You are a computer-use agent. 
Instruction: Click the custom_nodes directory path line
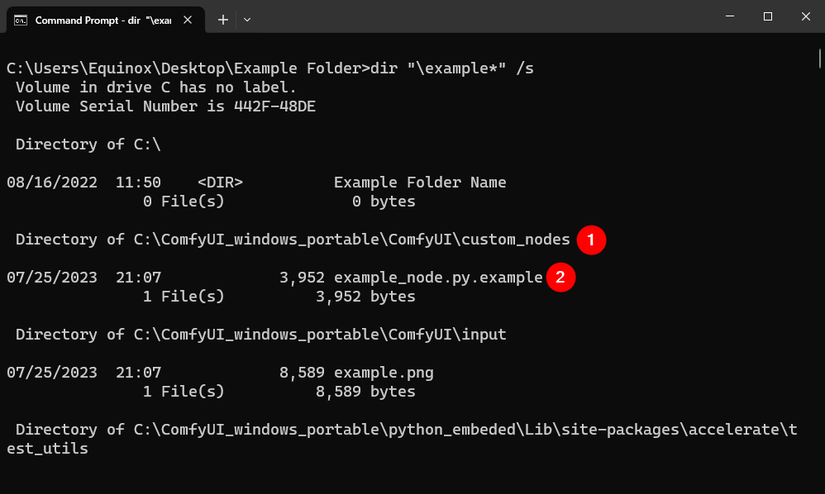(x=293, y=240)
